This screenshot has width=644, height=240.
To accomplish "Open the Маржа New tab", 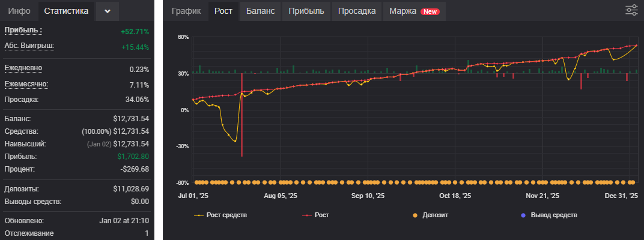I will tap(415, 11).
